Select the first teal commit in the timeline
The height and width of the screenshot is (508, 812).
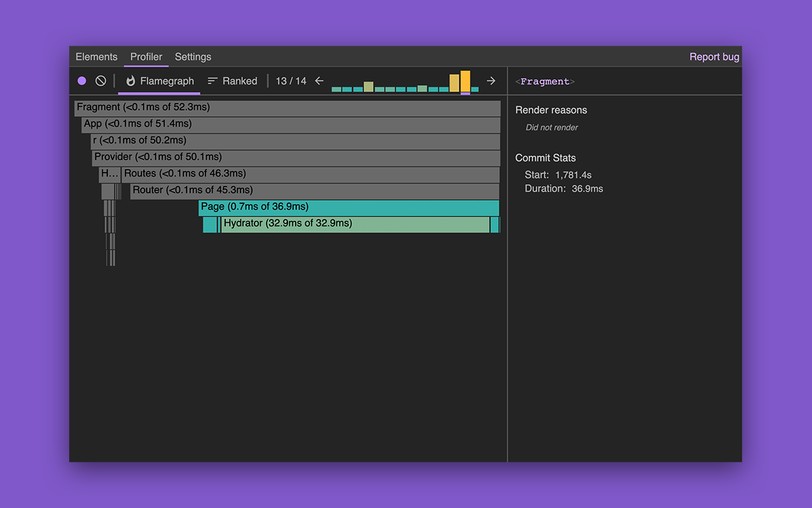336,89
